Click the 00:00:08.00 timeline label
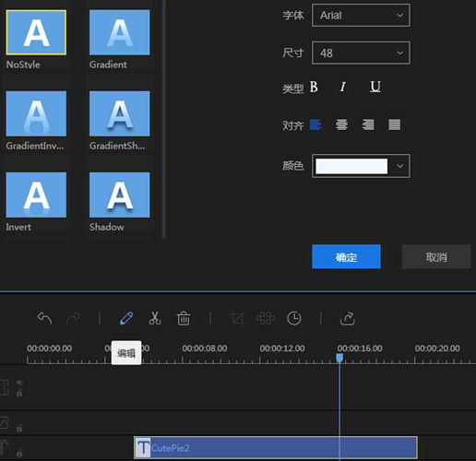The image size is (476, 461). coord(205,349)
